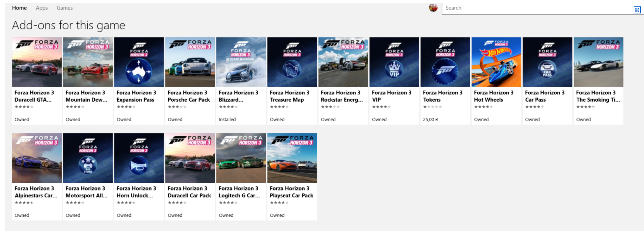Click the 25,00 price on Tokens
644x231 pixels.
tap(430, 120)
